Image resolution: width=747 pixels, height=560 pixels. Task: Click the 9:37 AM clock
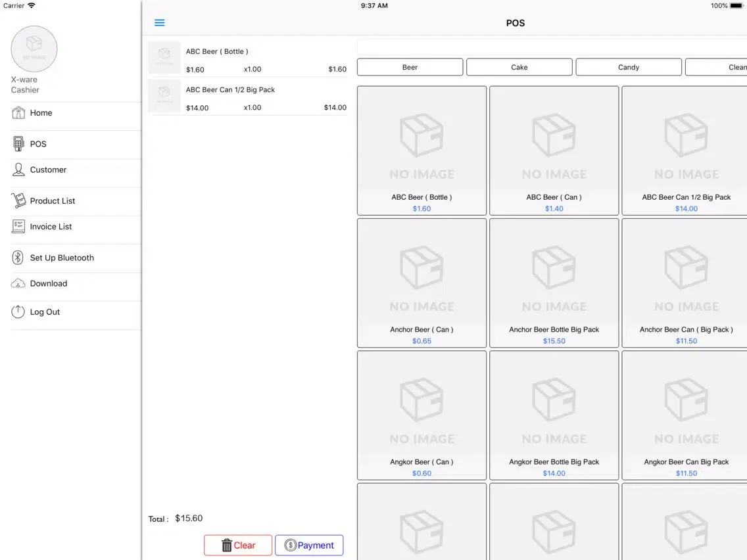click(x=374, y=6)
